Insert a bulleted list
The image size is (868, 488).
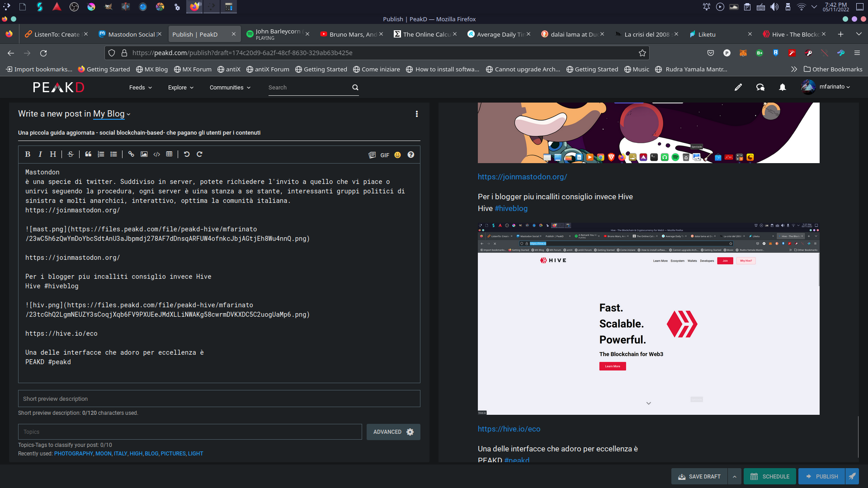pyautogui.click(x=113, y=155)
